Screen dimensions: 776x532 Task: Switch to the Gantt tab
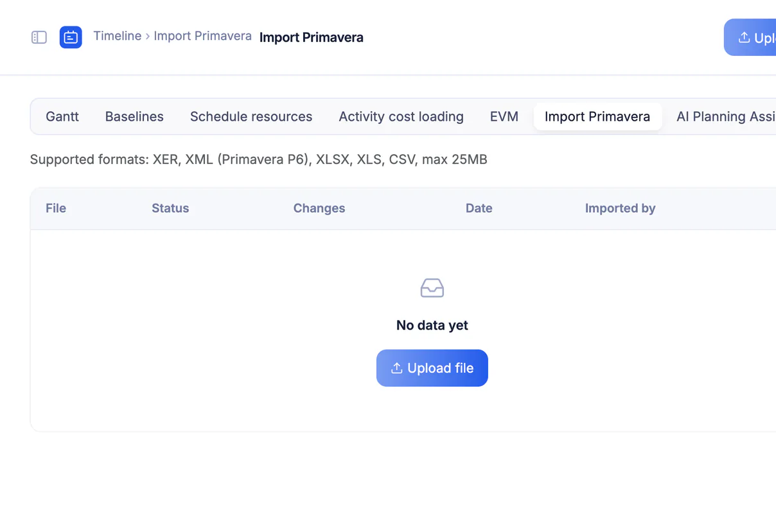(62, 116)
